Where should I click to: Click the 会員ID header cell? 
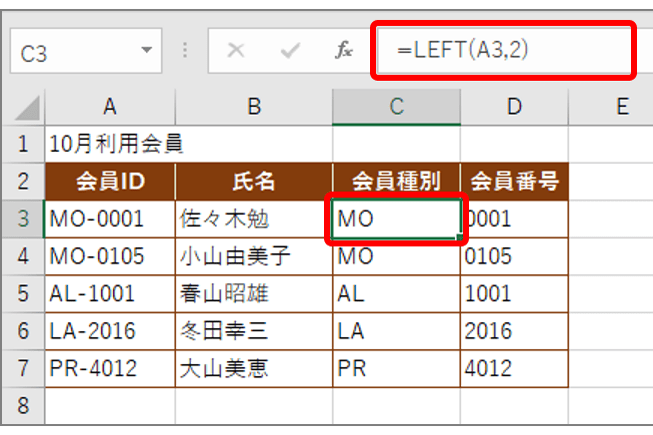pos(110,181)
